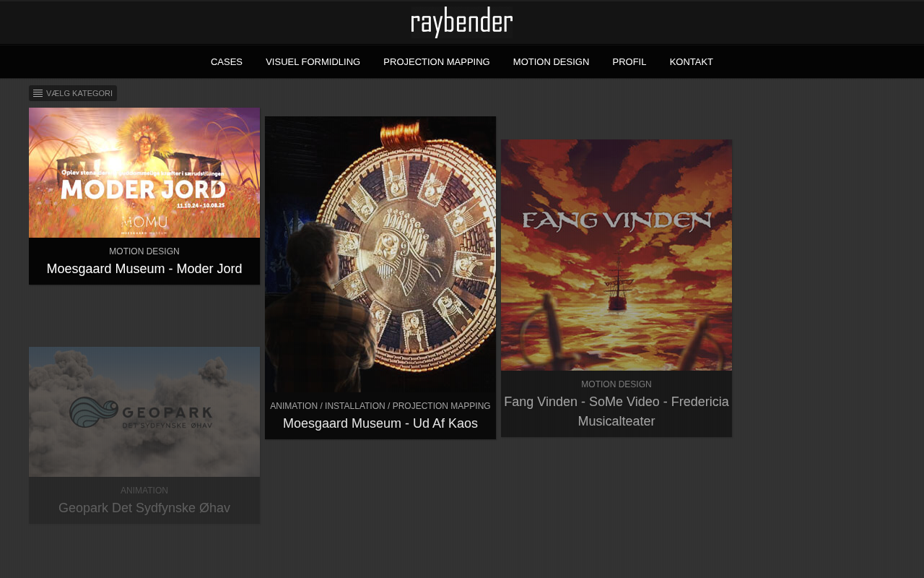Screen dimensions: 924x578
Task: Open the Cases menu item
Action: point(227,62)
